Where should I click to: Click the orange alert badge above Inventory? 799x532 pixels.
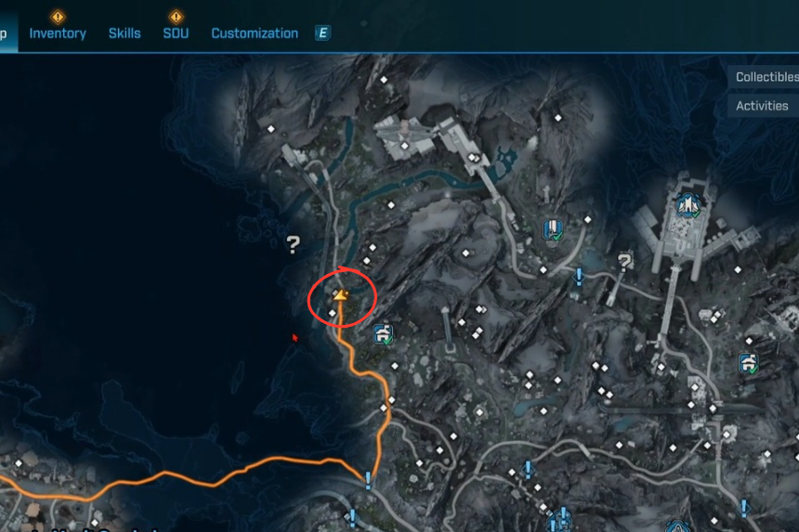pos(58,17)
